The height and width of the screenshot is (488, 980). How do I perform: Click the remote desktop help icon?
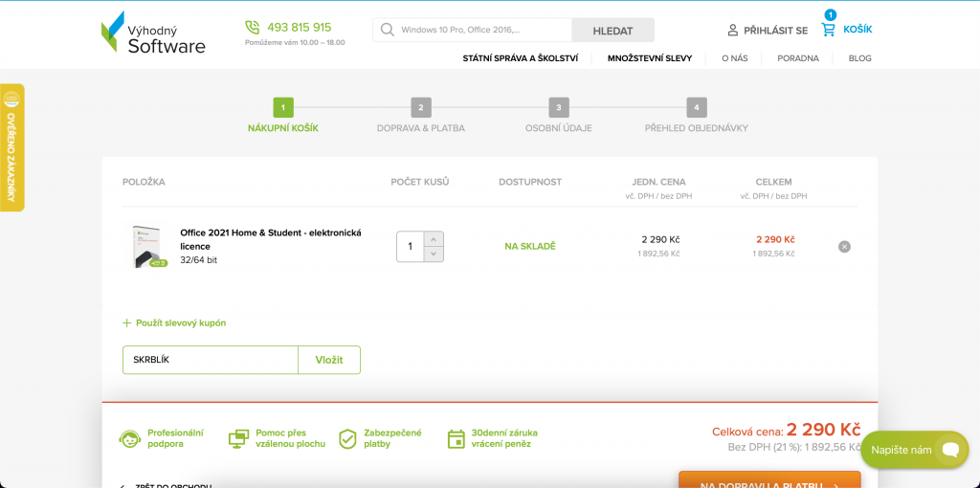(x=238, y=438)
